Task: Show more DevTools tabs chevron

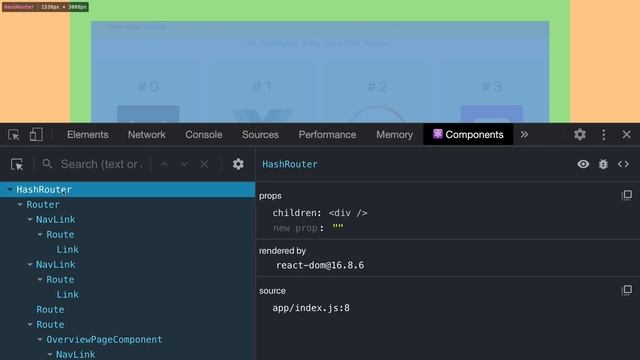Action: pos(524,134)
